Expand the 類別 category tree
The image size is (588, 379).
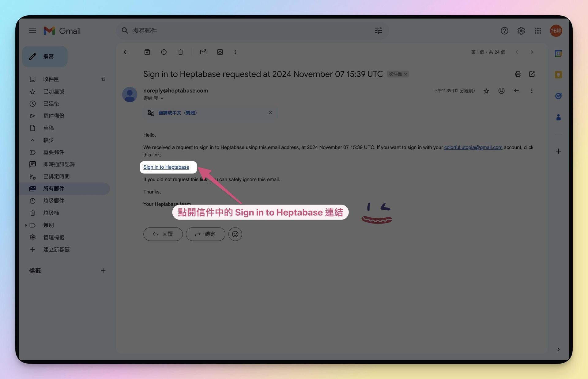tap(26, 225)
